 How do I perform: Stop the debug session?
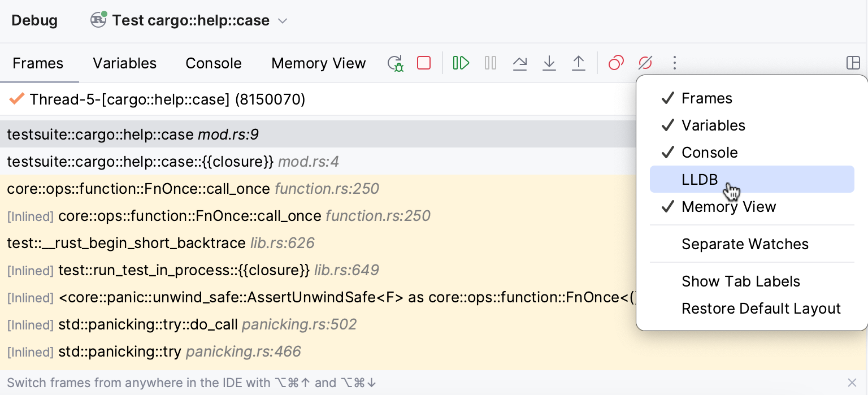424,63
